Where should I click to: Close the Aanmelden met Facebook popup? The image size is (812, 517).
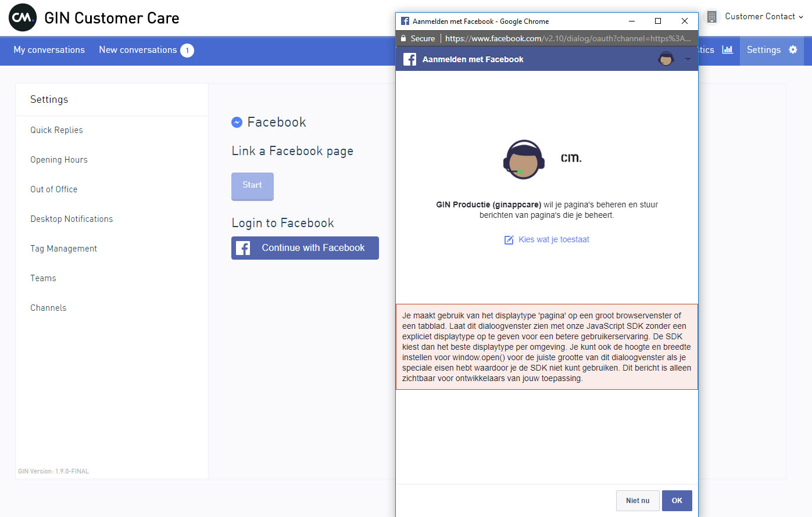pyautogui.click(x=685, y=21)
